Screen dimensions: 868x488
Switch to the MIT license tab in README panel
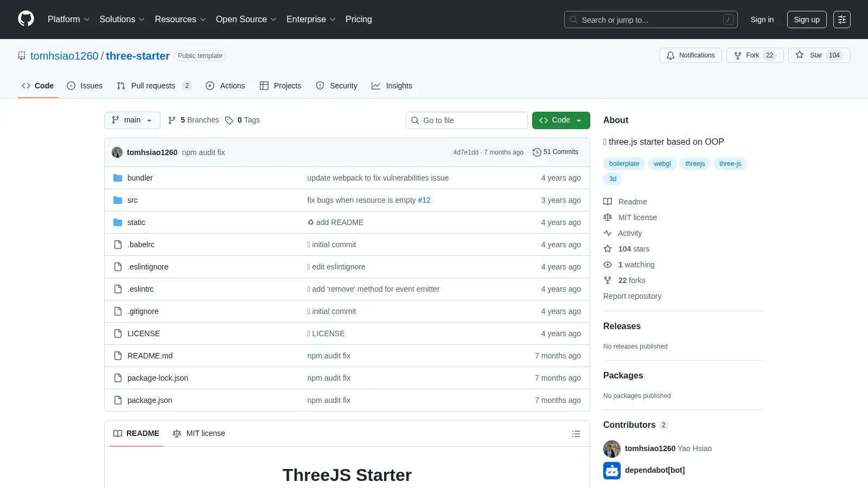(x=199, y=433)
